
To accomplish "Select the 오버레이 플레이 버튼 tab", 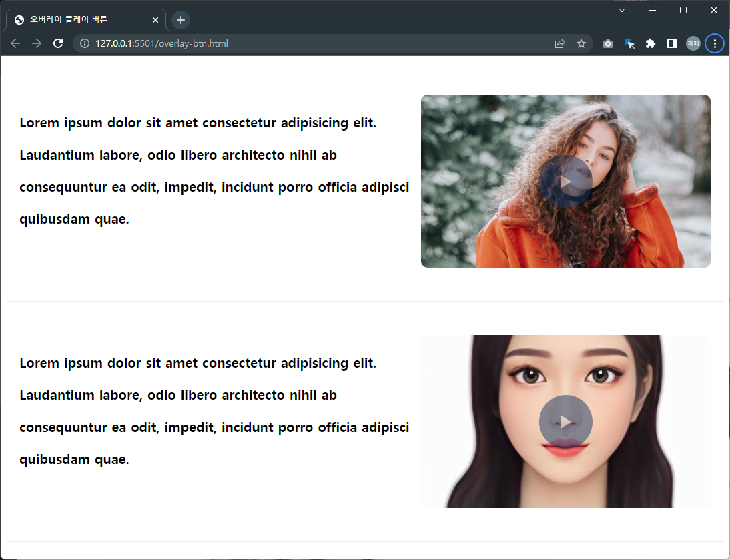I will pos(80,19).
